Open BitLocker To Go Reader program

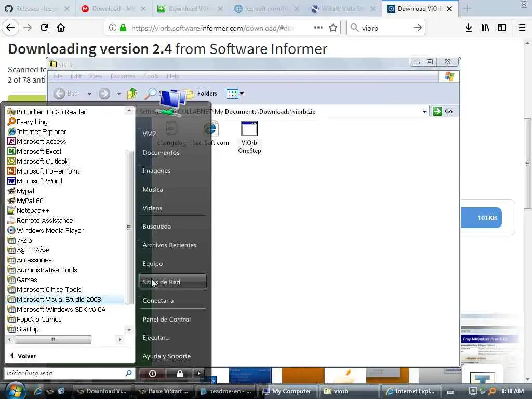(x=47, y=112)
